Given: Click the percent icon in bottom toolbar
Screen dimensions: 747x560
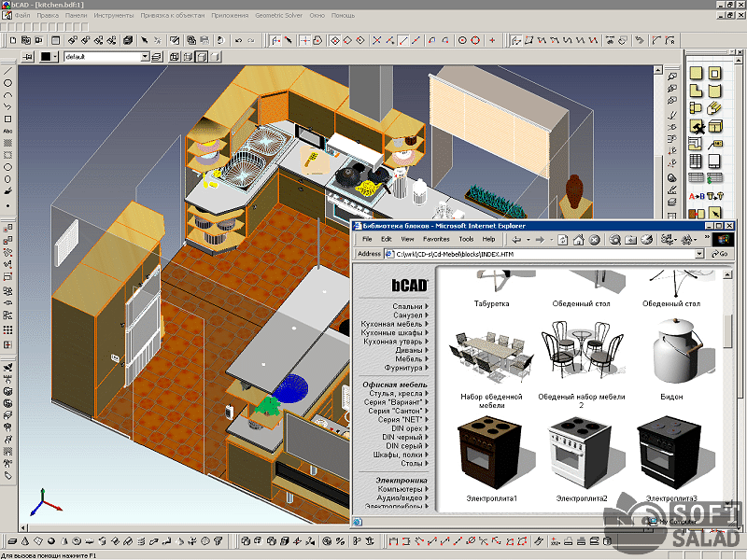Looking at the screenshot, I should coord(340,541).
